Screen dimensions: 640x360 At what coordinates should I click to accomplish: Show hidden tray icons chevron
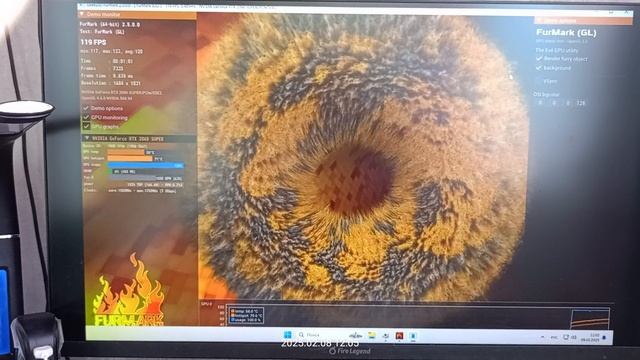click(x=542, y=337)
